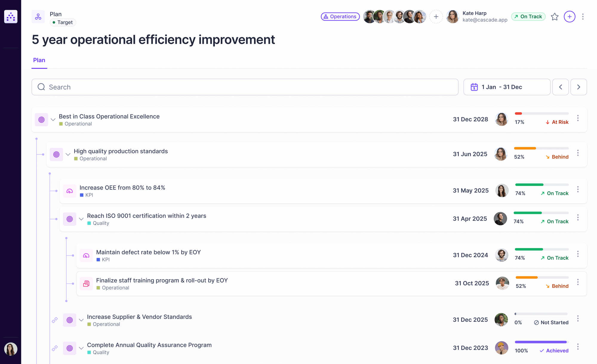Click progress bar of Maintain defect rate

541,249
